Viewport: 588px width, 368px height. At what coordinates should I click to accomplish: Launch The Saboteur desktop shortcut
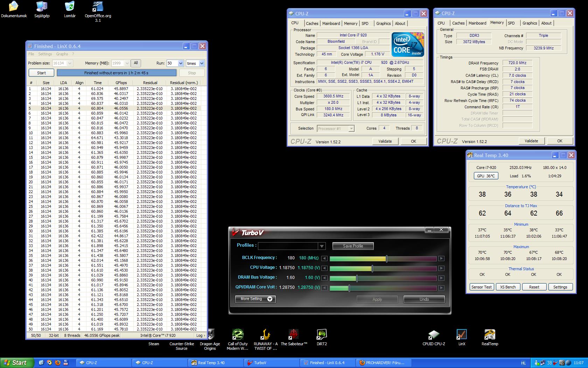pos(294,338)
